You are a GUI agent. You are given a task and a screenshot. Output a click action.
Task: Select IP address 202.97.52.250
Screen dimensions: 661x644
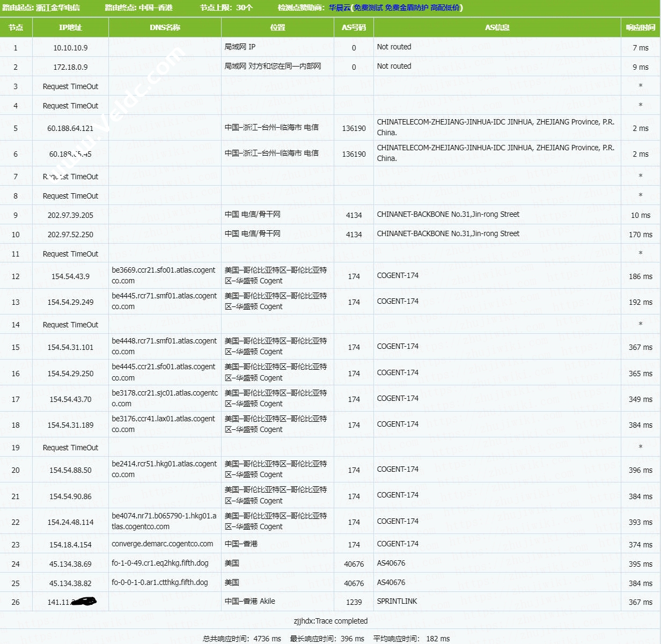70,235
